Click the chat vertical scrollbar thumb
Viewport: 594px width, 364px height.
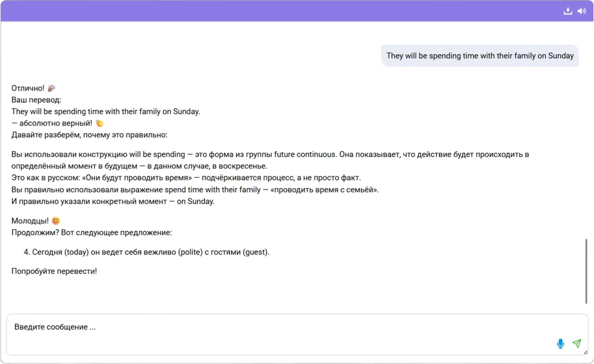(586, 271)
